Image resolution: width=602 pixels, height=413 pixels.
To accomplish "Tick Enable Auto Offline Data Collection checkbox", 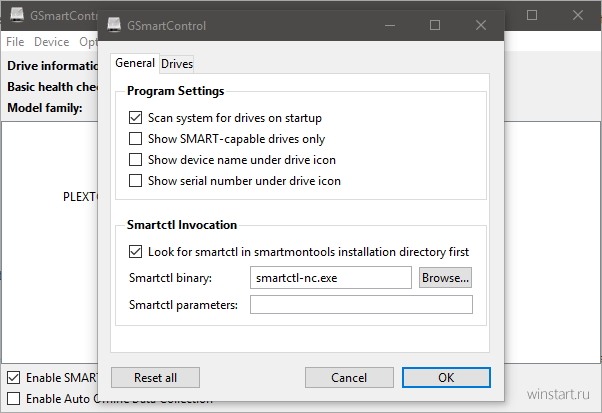I will [13, 398].
